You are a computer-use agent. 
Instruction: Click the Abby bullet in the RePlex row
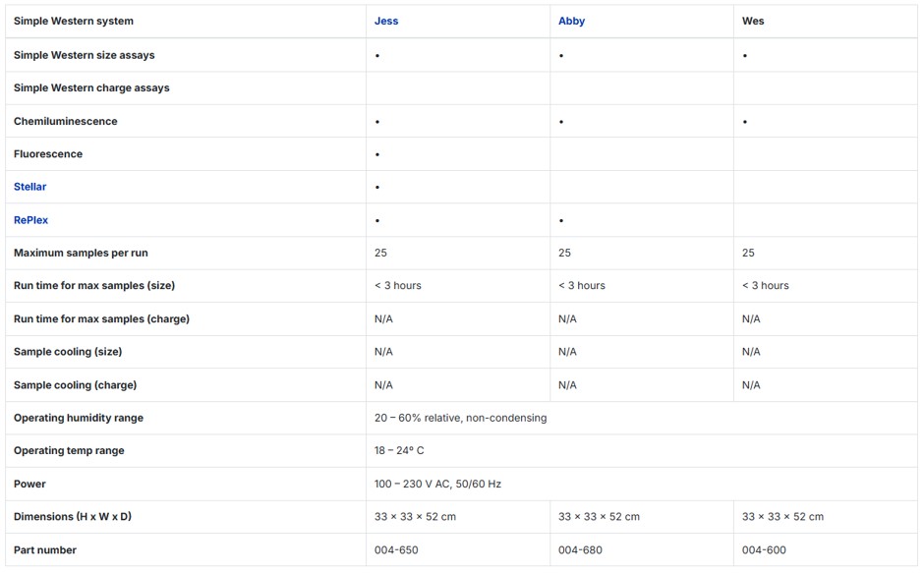click(x=561, y=221)
